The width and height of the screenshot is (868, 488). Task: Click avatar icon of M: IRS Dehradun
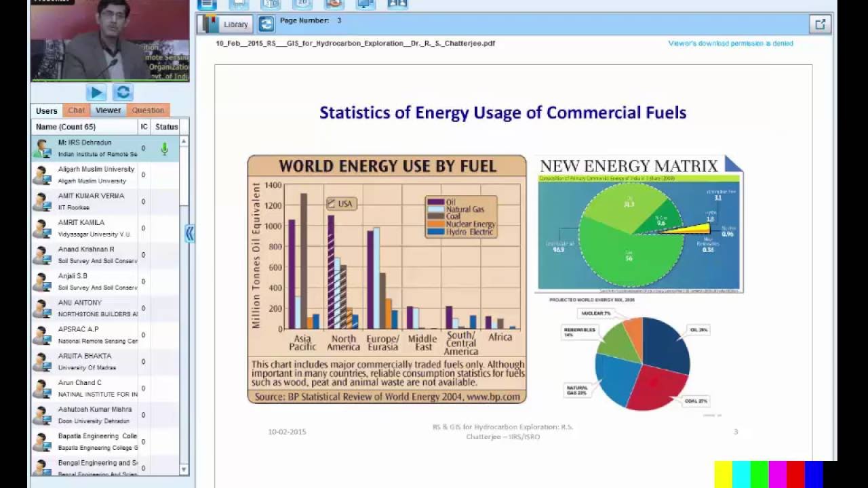click(x=43, y=148)
